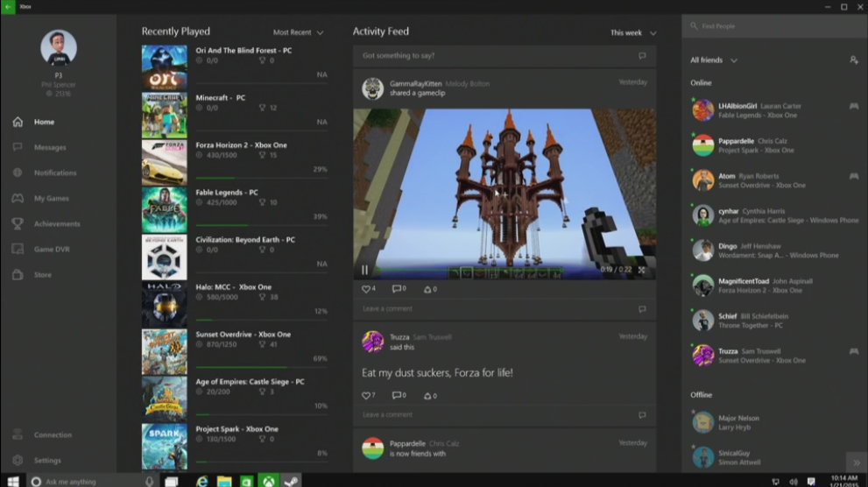Click share icon under Truzza's post
The image size is (868, 487).
coord(427,396)
